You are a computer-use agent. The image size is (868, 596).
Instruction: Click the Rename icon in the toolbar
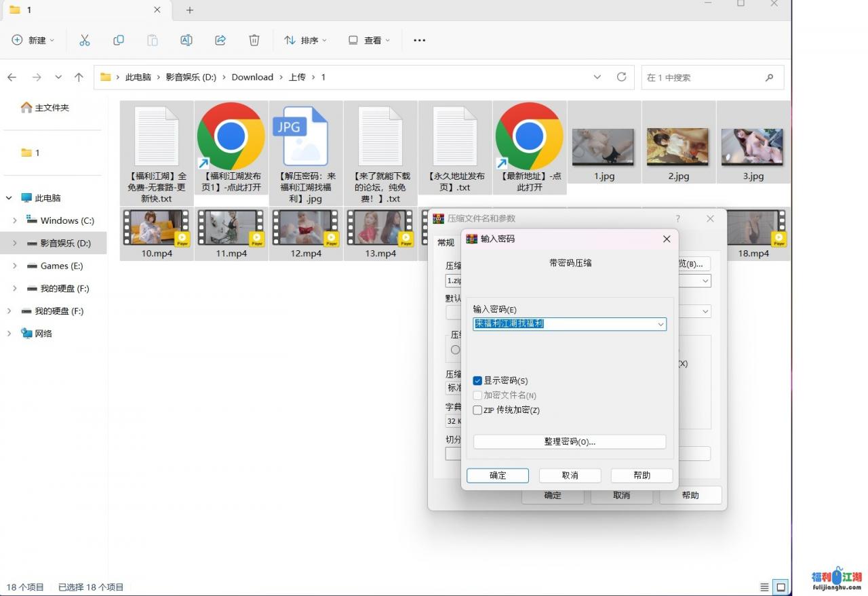pyautogui.click(x=186, y=40)
